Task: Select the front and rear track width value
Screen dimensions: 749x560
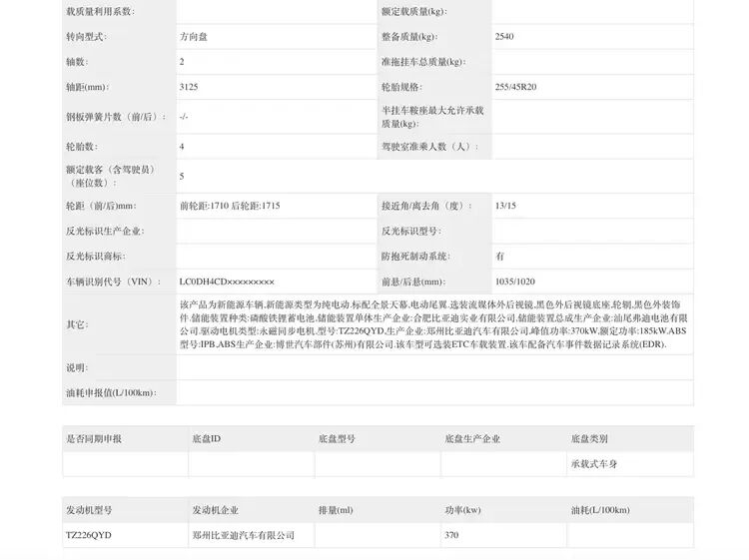Action: (230, 206)
